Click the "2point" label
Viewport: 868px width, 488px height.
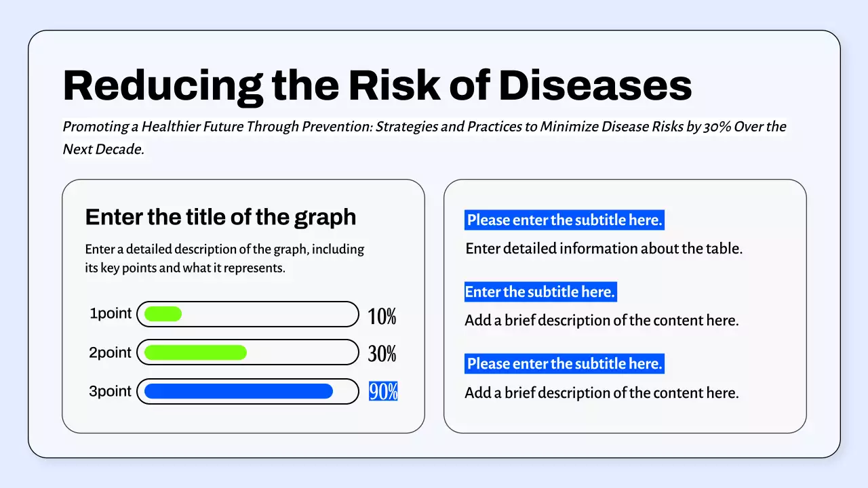click(x=111, y=352)
